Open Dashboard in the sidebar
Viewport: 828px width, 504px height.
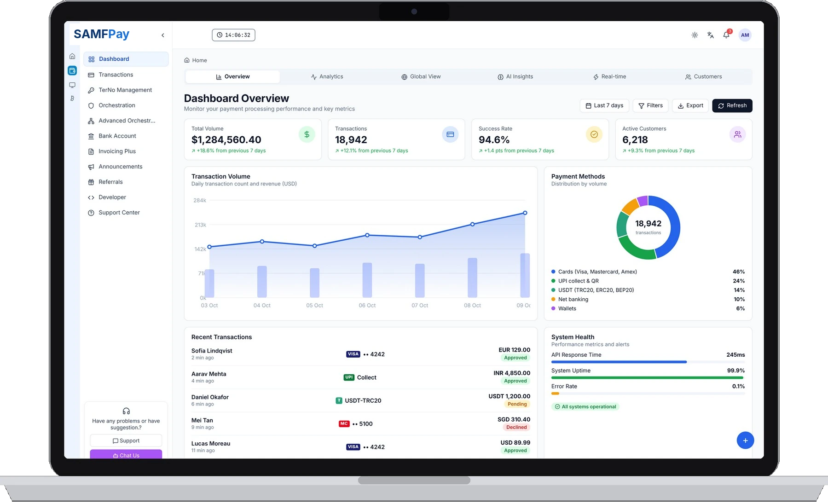[x=126, y=59]
